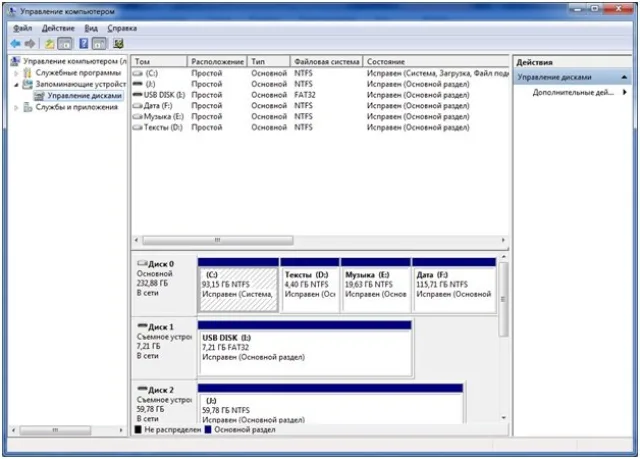The width and height of the screenshot is (640, 459).
Task: Click the disk map vertical scrollbar thumb
Action: pyautogui.click(x=503, y=299)
